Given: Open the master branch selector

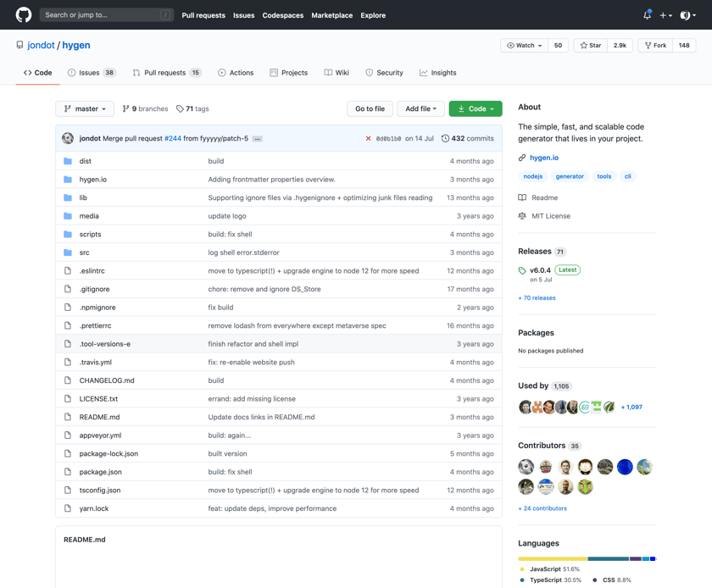Looking at the screenshot, I should [x=85, y=109].
